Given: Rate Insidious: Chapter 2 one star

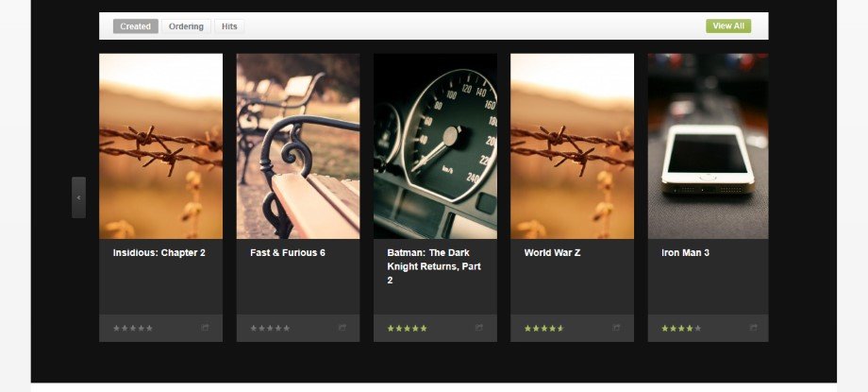Looking at the screenshot, I should pos(116,328).
